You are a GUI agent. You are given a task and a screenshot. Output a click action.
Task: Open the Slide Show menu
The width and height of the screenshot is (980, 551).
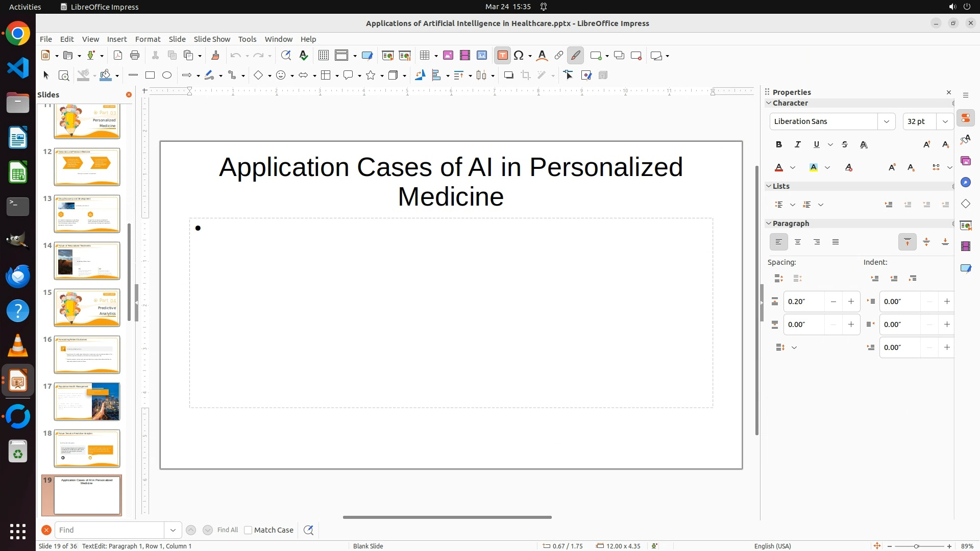(x=212, y=39)
